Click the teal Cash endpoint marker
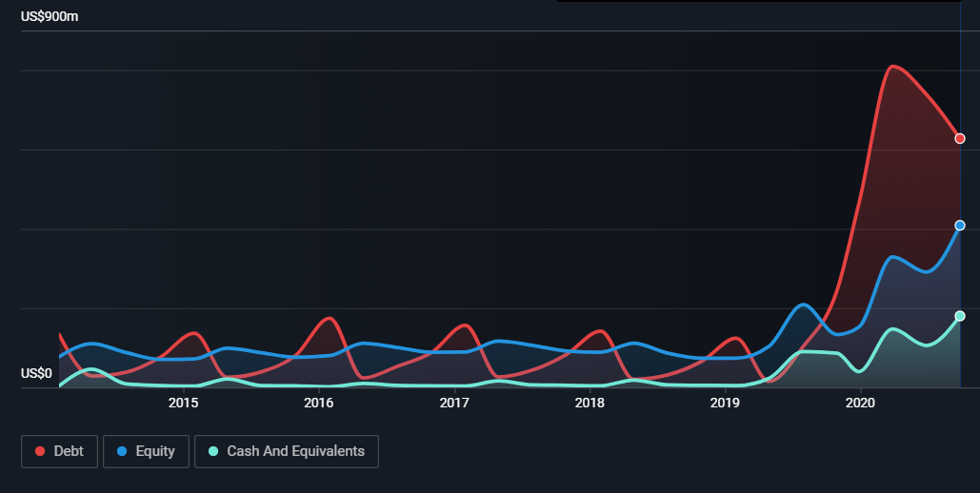Viewport: 980px width, 493px height. pyautogui.click(x=960, y=316)
